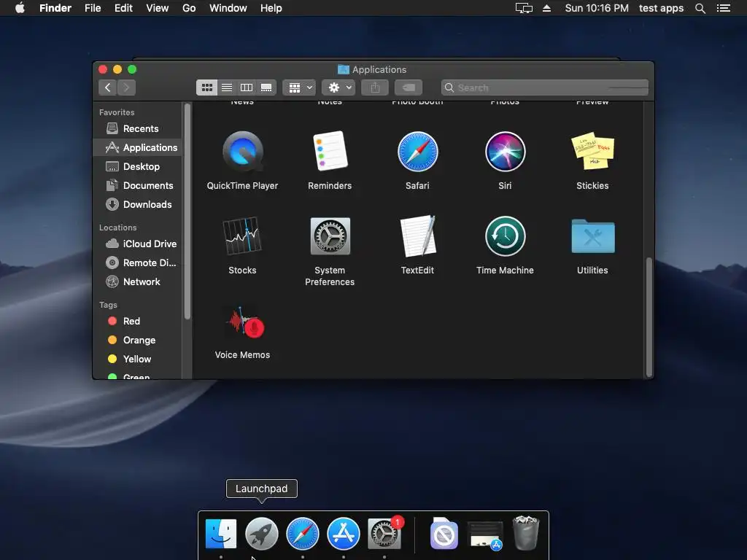Open Spotlight search magnifier in menu bar
The image size is (747, 560).
tap(700, 8)
